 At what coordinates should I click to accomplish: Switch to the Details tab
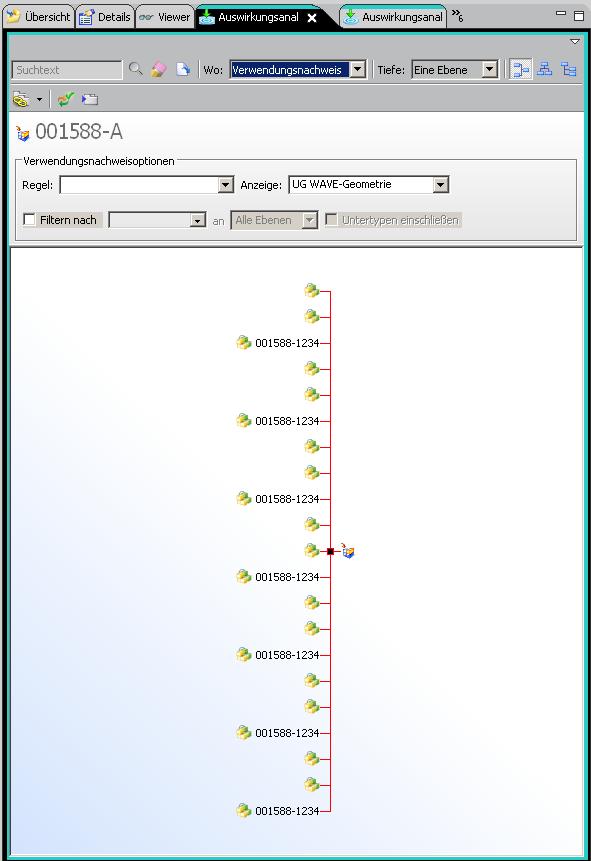[105, 17]
